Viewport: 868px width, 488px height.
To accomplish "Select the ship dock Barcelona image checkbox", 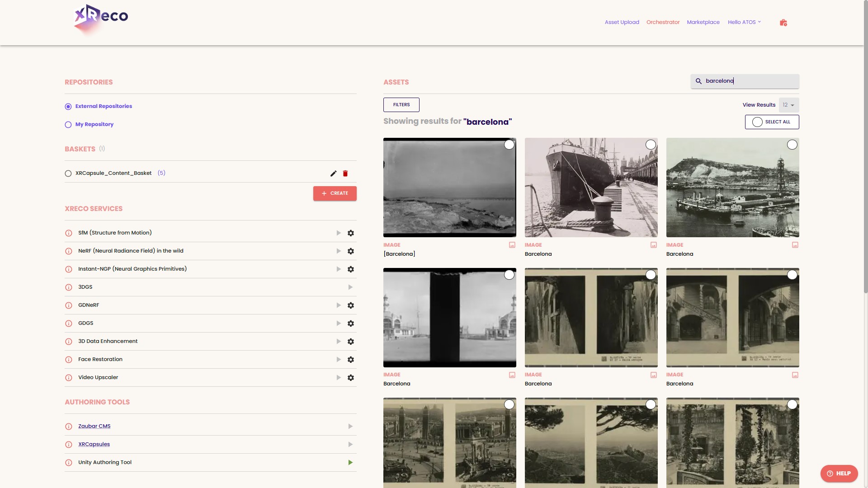I will pos(651,145).
